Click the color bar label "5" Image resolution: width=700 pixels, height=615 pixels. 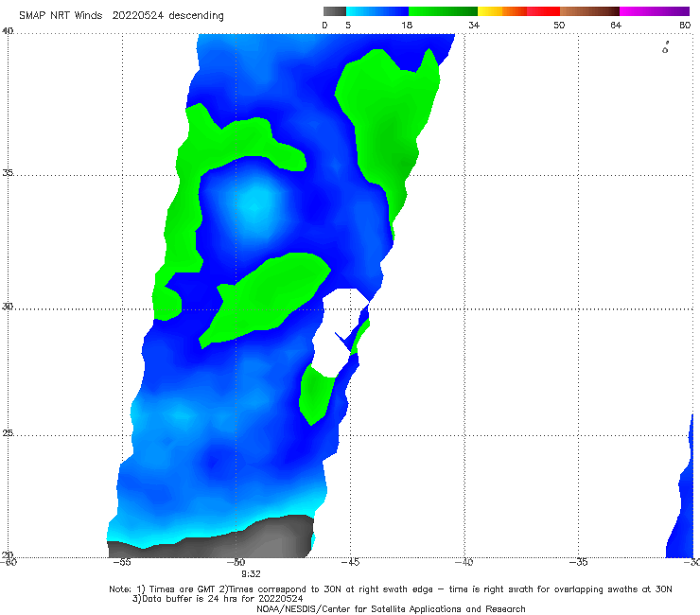348,26
